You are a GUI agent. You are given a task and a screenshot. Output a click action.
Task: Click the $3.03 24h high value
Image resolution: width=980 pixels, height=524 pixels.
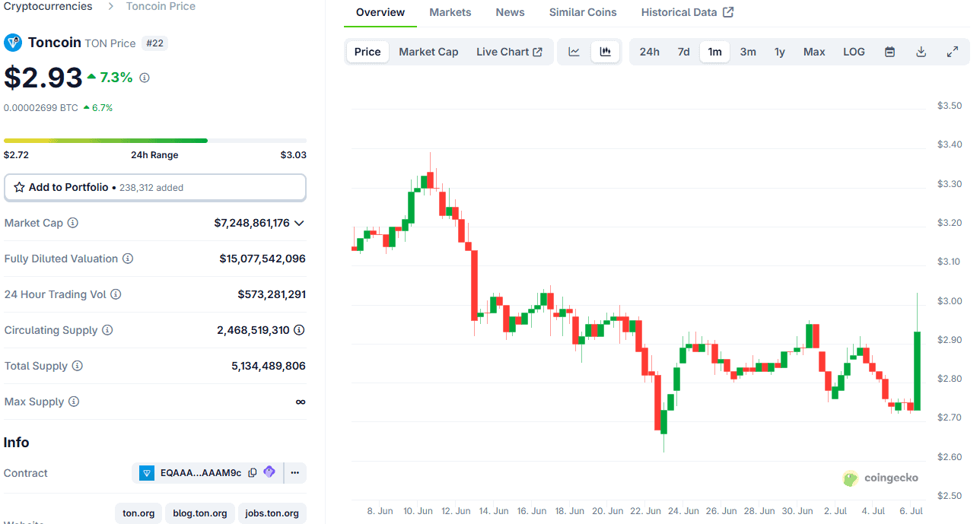293,155
